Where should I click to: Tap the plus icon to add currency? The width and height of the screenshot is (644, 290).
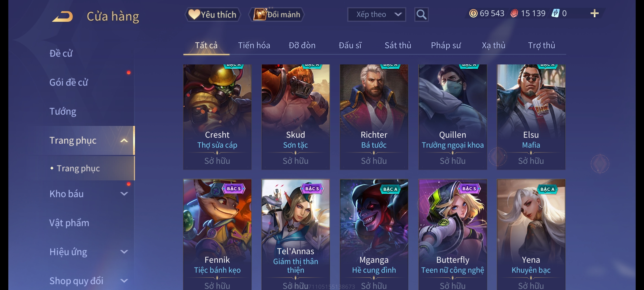[x=595, y=13]
